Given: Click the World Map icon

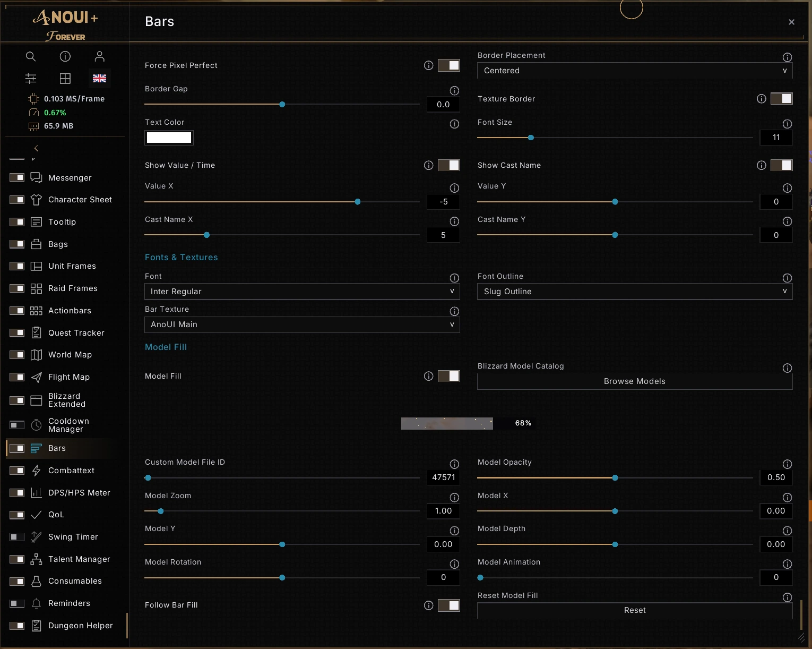Looking at the screenshot, I should [36, 355].
